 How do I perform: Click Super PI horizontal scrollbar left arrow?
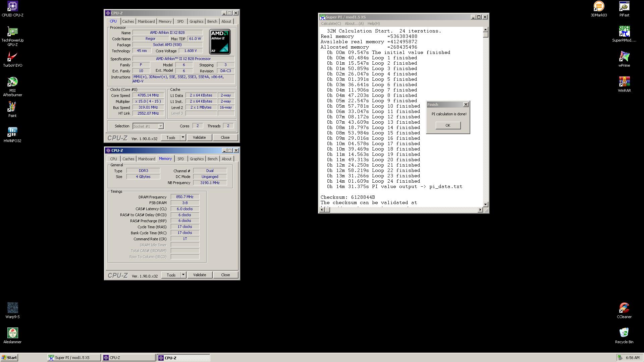pos(322,210)
